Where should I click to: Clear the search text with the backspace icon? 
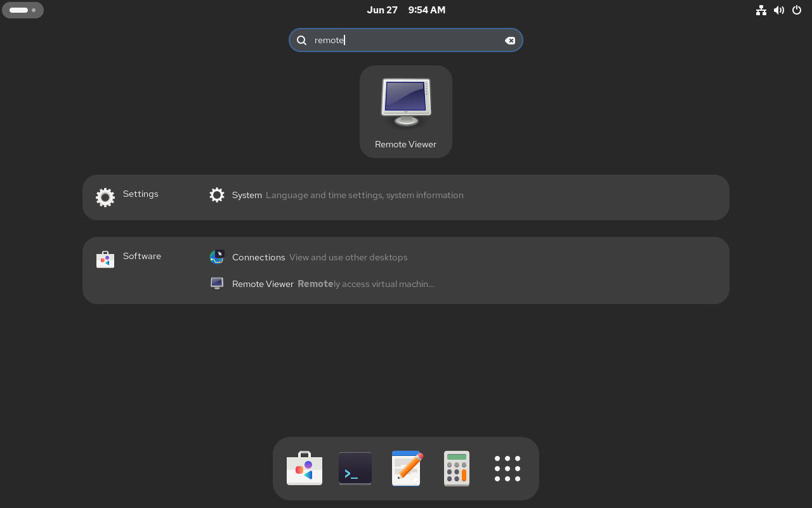[x=510, y=40]
